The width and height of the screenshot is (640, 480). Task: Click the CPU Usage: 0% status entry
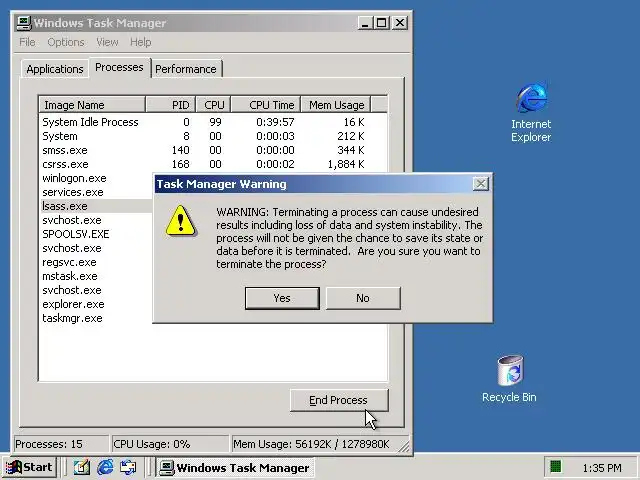click(x=170, y=444)
